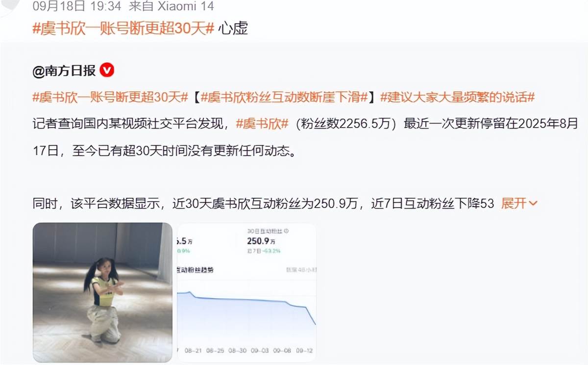Click the 250.9万 figure in chart image
Viewport: 588px width, 365px height.
[x=262, y=241]
